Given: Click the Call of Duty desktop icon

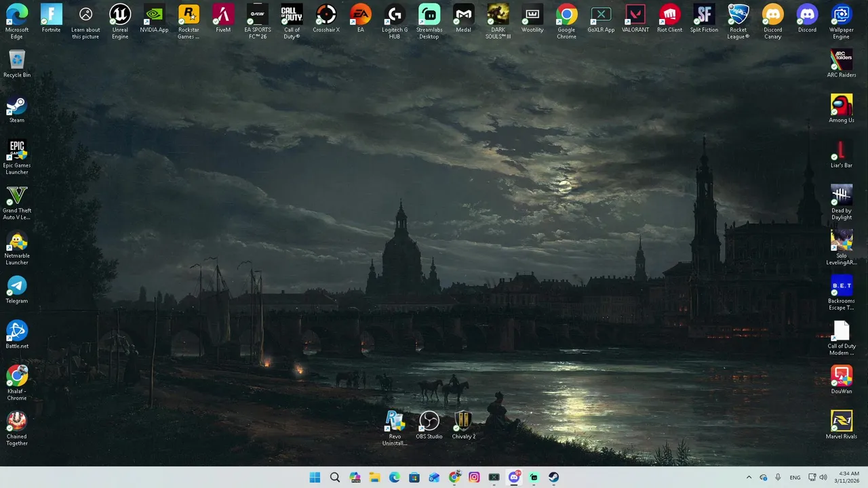Looking at the screenshot, I should (292, 22).
